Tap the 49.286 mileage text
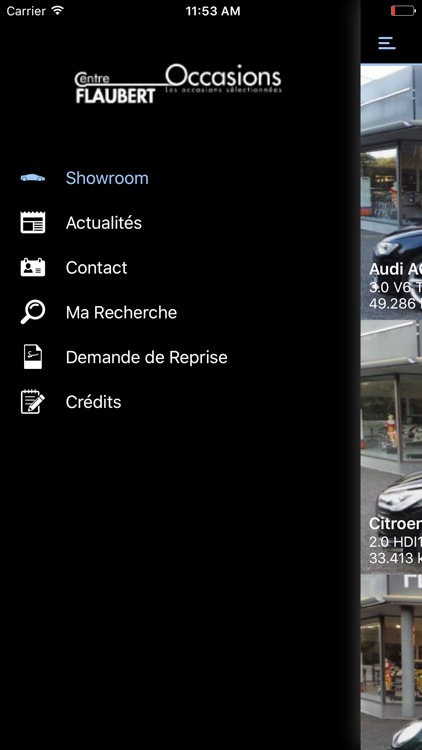The width and height of the screenshot is (422, 750). tap(395, 303)
